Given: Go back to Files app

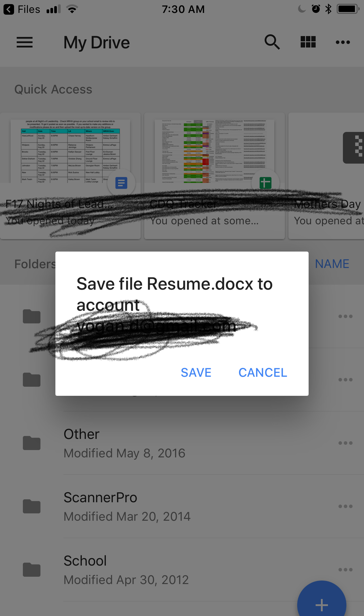Looking at the screenshot, I should point(22,9).
